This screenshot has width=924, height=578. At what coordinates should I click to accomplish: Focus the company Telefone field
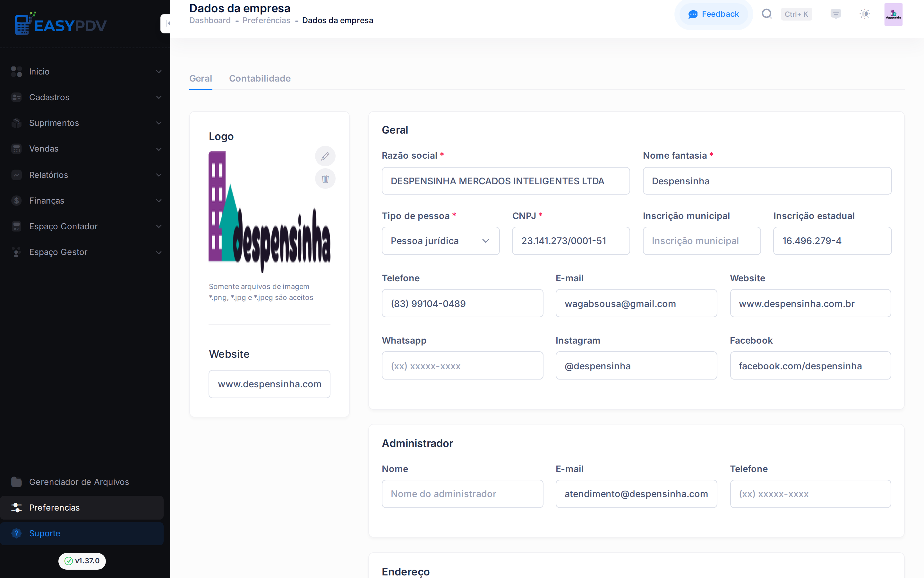(462, 303)
